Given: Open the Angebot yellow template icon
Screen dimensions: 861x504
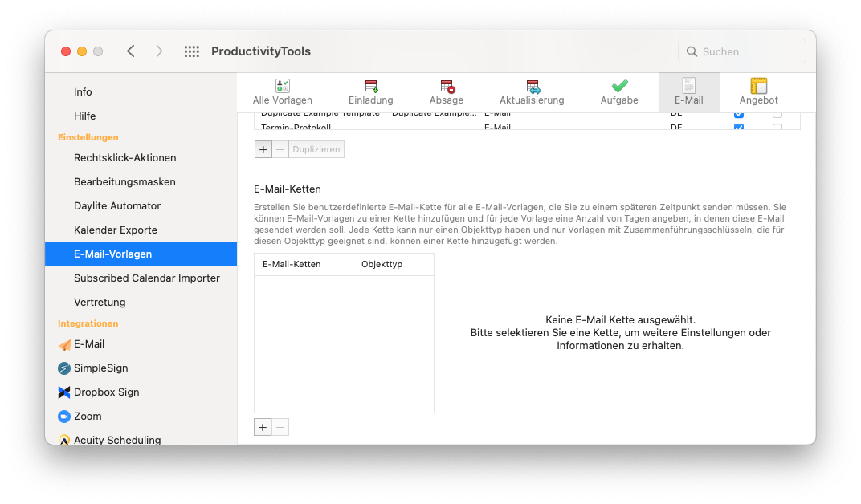Looking at the screenshot, I should [x=758, y=86].
